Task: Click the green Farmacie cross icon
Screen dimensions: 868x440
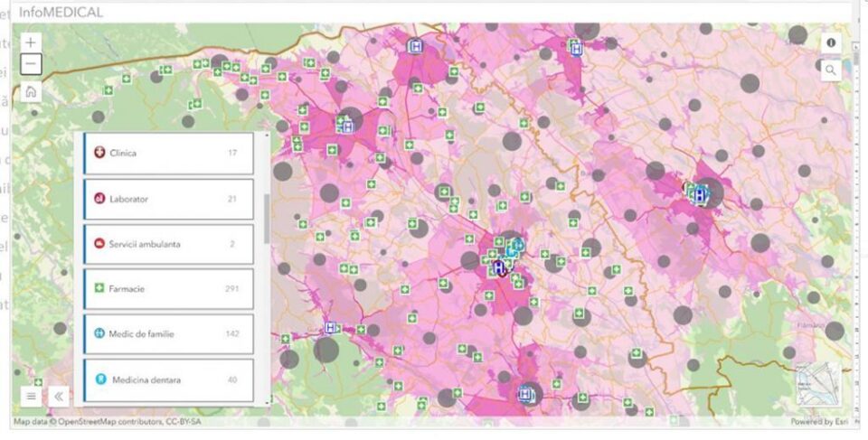Action: coord(99,288)
